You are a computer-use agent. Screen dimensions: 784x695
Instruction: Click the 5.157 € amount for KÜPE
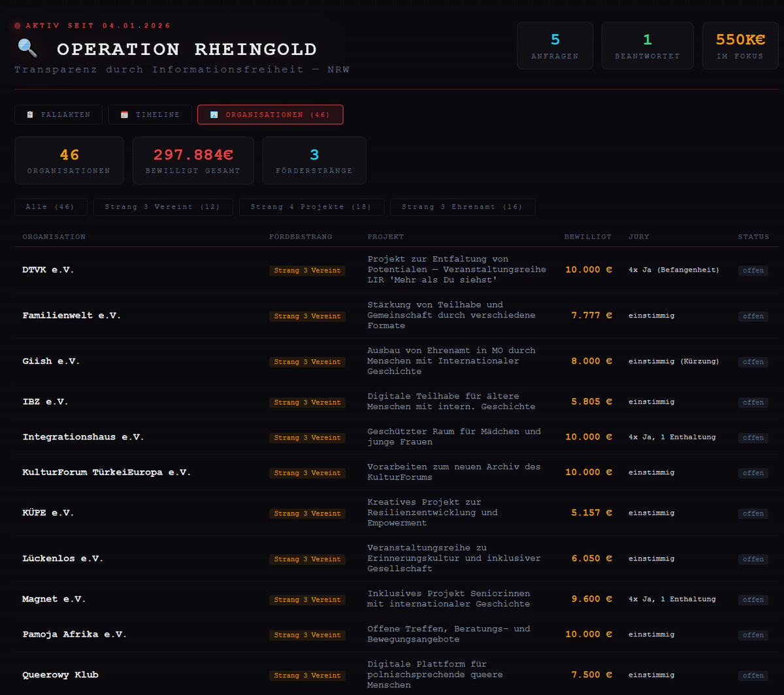(592, 513)
